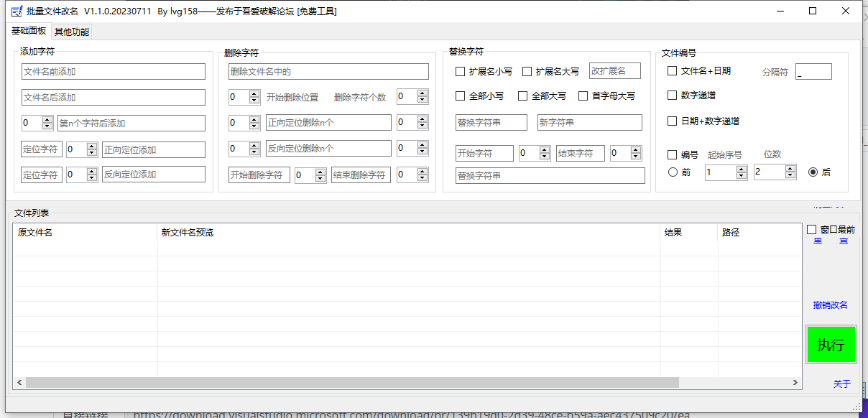Screen dimensions: 868x418
Task: Switch to the 其他功能 tab
Action: [x=70, y=32]
